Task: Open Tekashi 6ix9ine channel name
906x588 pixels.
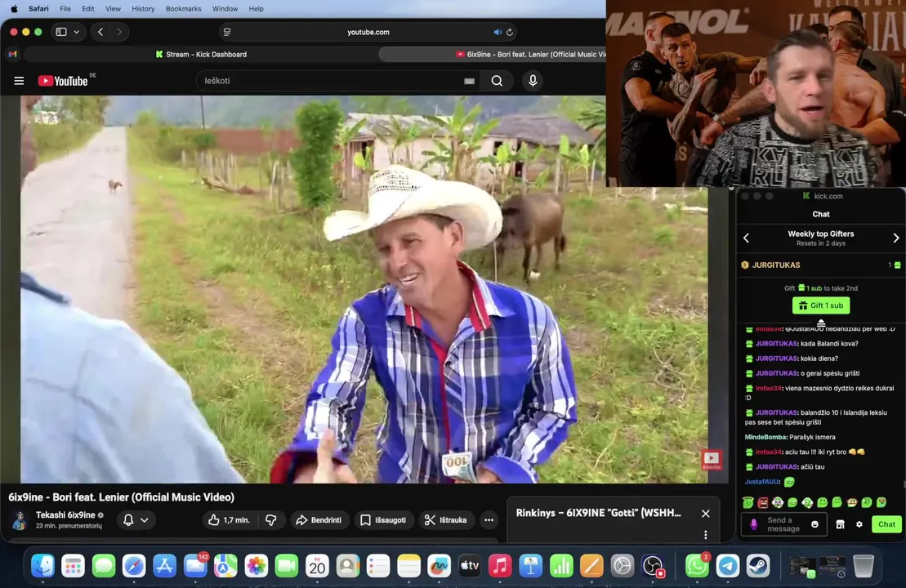Action: click(x=65, y=514)
